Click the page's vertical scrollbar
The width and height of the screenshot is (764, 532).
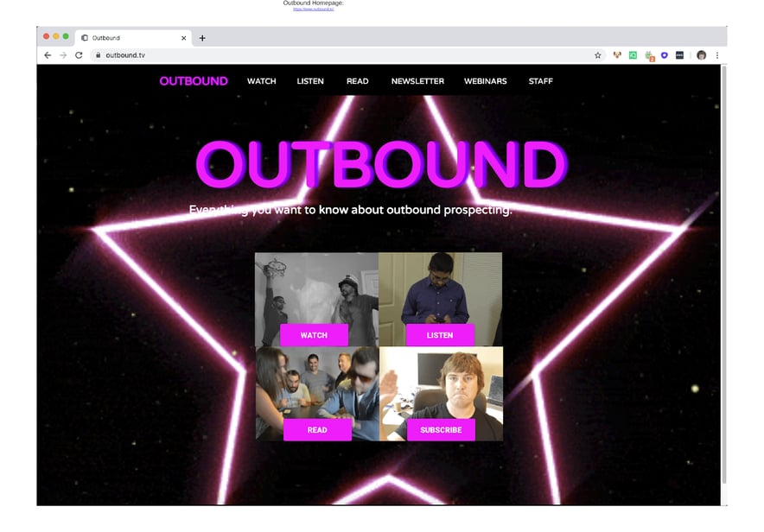pyautogui.click(x=724, y=275)
